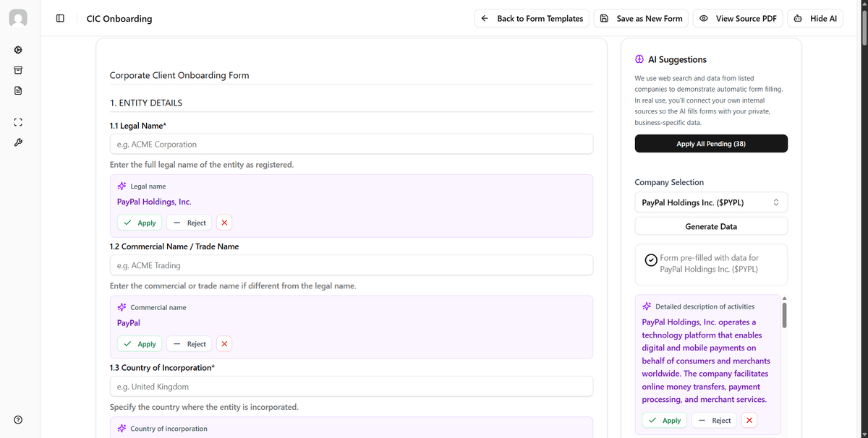Image resolution: width=868 pixels, height=438 pixels.
Task: Open the document page icon in sidebar
Action: 18,90
